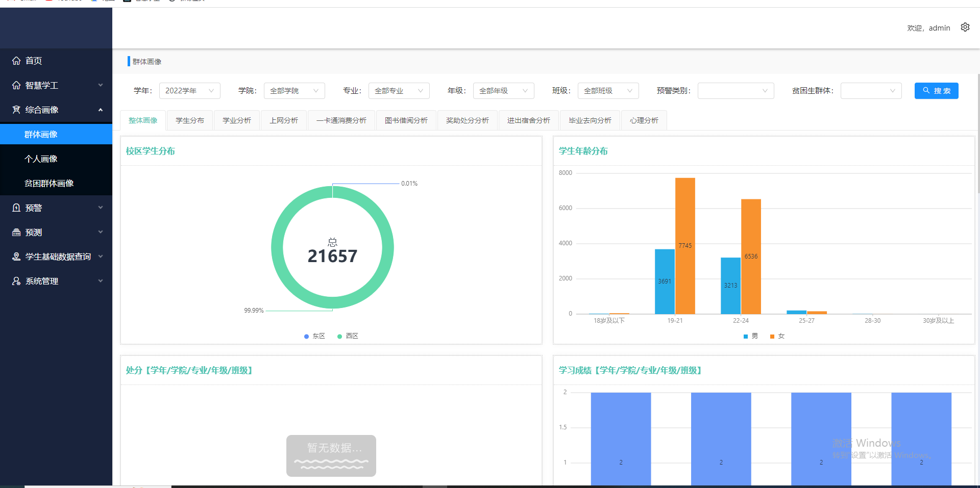Viewport: 980px width, 488px height.
Task: Open 贫困群体画像 in the sidebar
Action: tap(56, 183)
